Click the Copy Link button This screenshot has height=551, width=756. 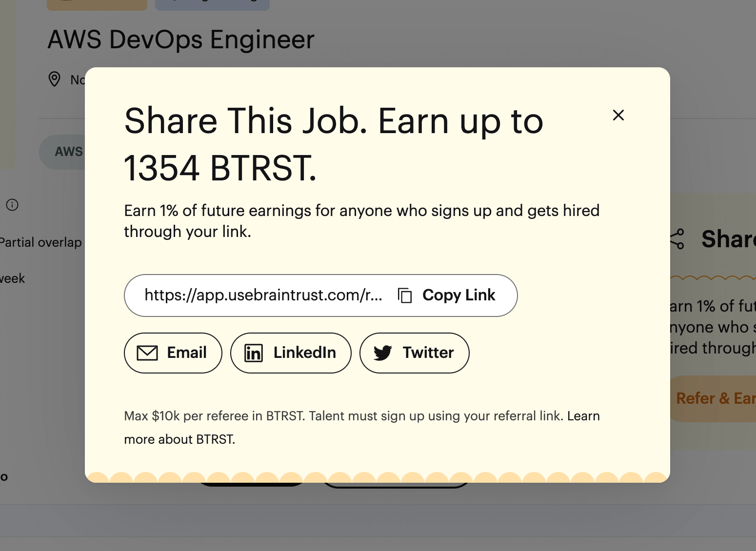click(447, 295)
